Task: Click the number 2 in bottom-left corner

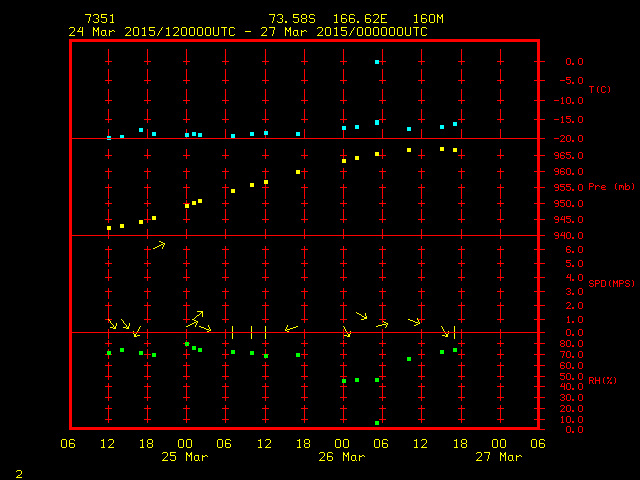Action: [x=18, y=471]
